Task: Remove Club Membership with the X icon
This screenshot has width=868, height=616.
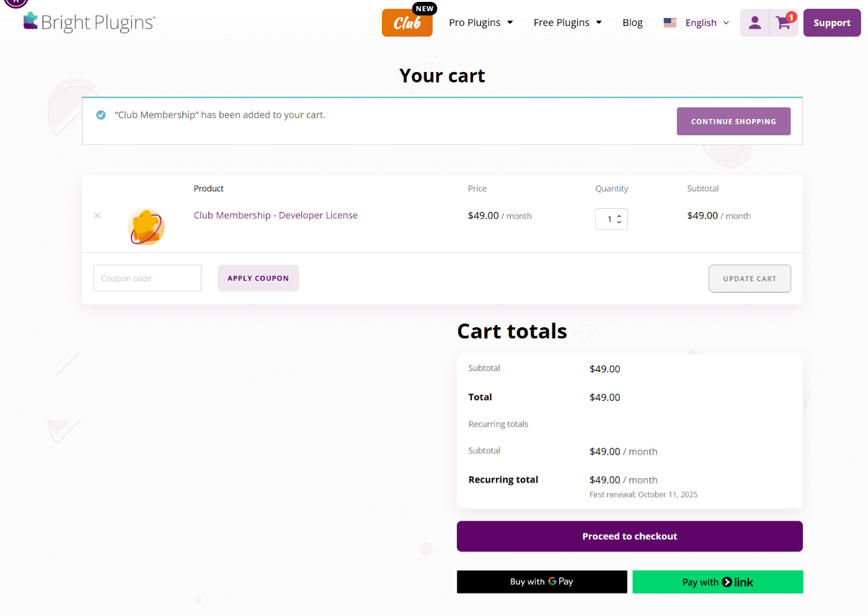Action: point(97,216)
